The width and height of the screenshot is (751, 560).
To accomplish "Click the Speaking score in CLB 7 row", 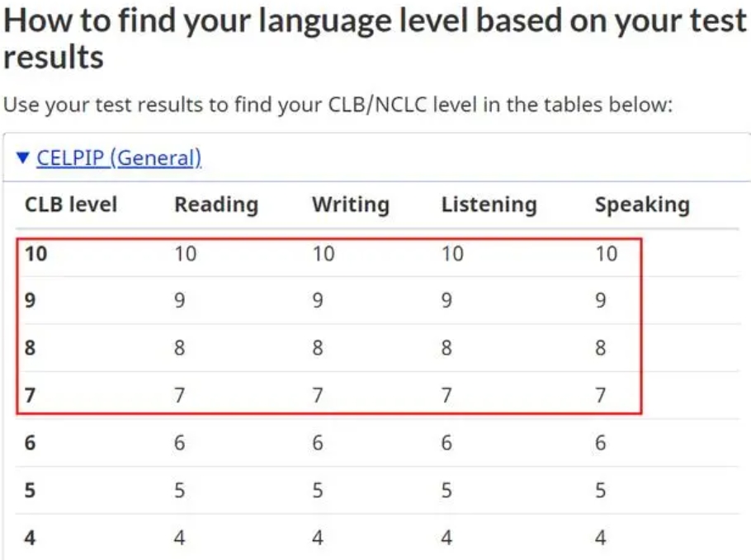I will 600,395.
